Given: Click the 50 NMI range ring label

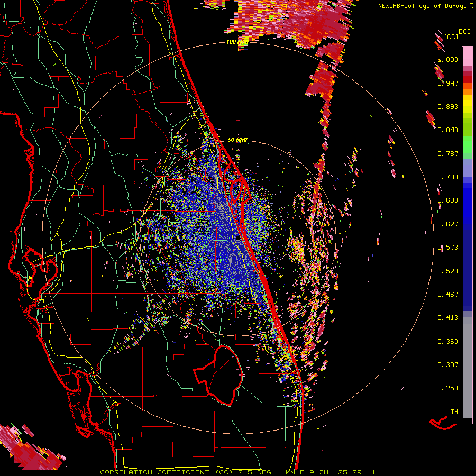Looking at the screenshot, I should pos(237,140).
